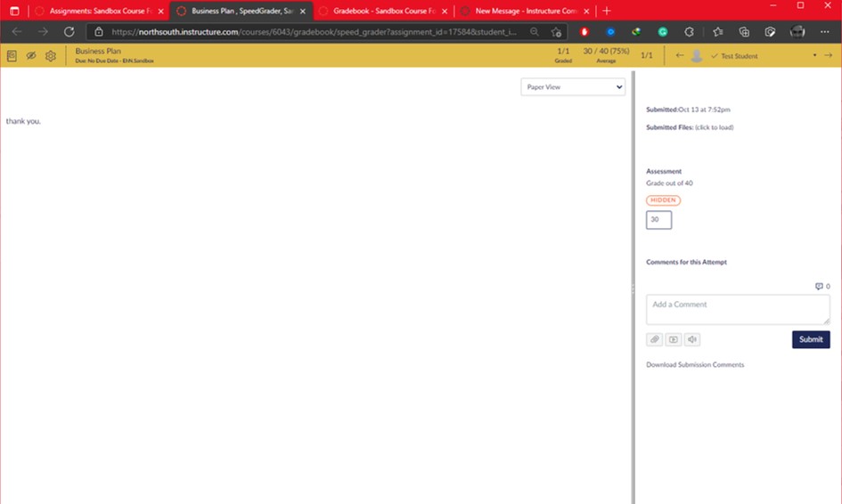Image resolution: width=842 pixels, height=504 pixels.
Task: Click the grade input field showing 30
Action: 658,220
